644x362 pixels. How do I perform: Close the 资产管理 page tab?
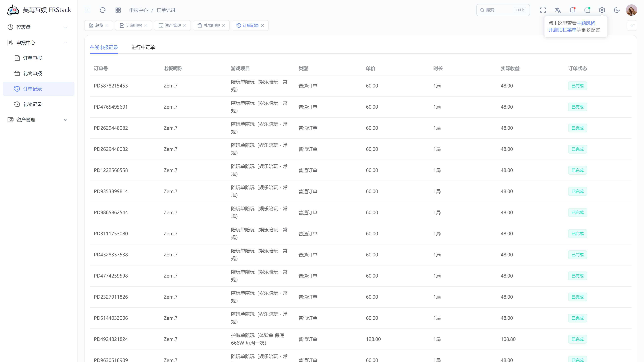[185, 25]
